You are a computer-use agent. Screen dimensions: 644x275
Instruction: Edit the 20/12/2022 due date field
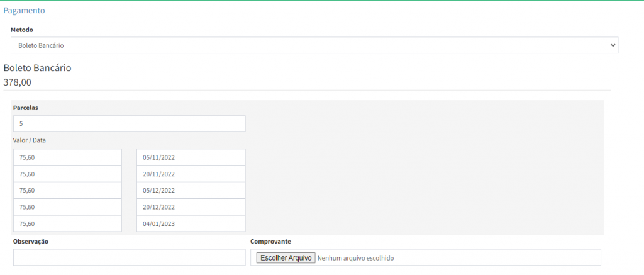[x=191, y=206]
